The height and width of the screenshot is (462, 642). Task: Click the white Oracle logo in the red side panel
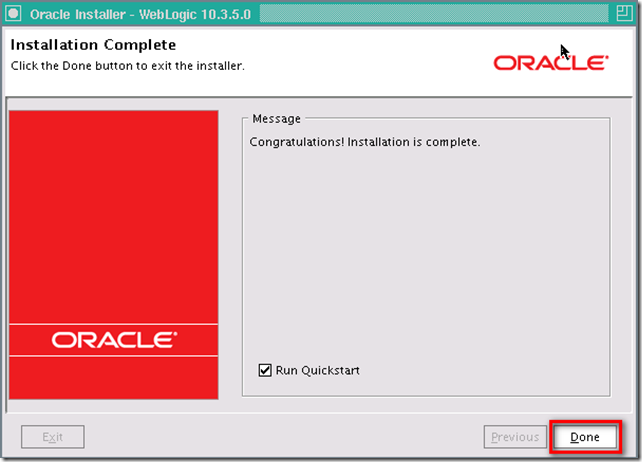pos(114,340)
